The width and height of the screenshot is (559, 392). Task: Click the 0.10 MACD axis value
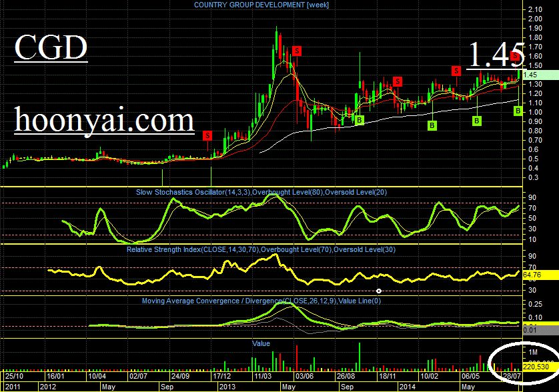click(536, 317)
